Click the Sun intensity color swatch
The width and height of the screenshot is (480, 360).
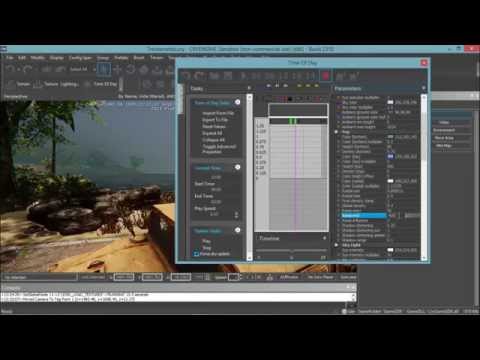click(390, 250)
